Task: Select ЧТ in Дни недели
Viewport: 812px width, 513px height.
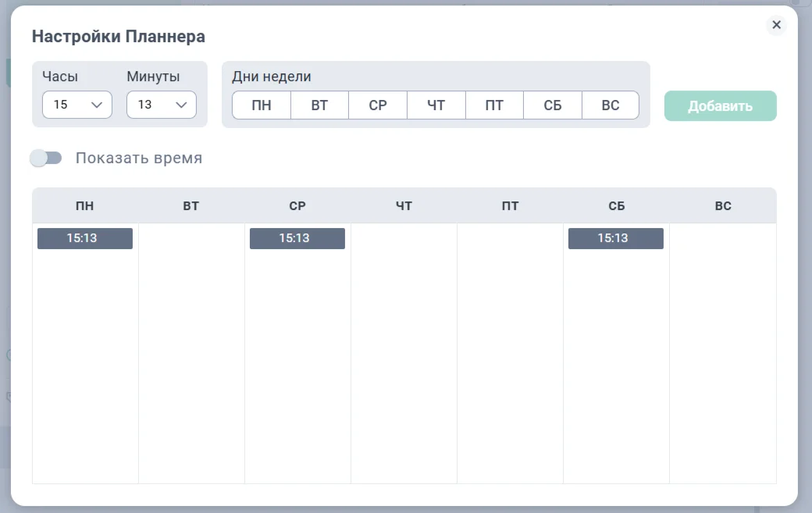Action: [436, 105]
